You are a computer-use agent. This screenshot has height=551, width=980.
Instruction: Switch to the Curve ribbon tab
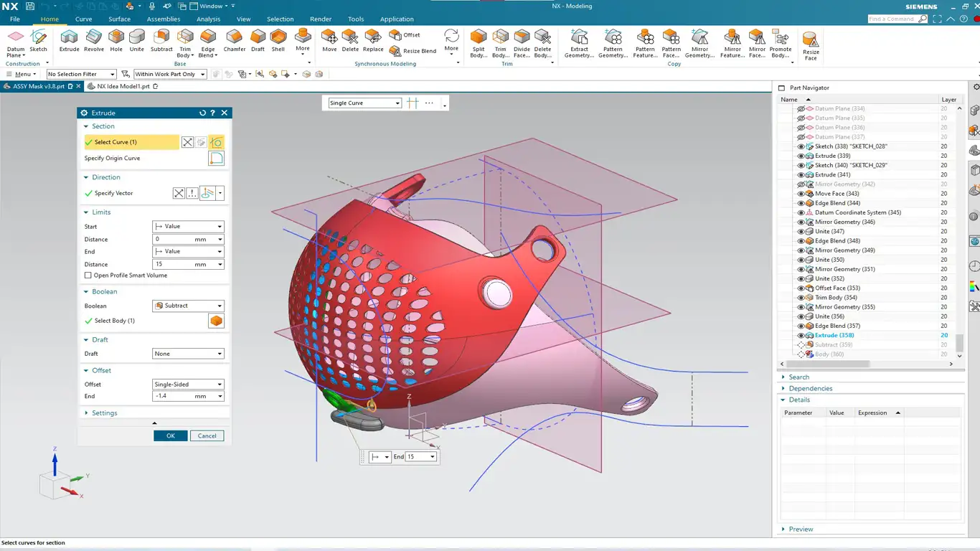coord(83,19)
